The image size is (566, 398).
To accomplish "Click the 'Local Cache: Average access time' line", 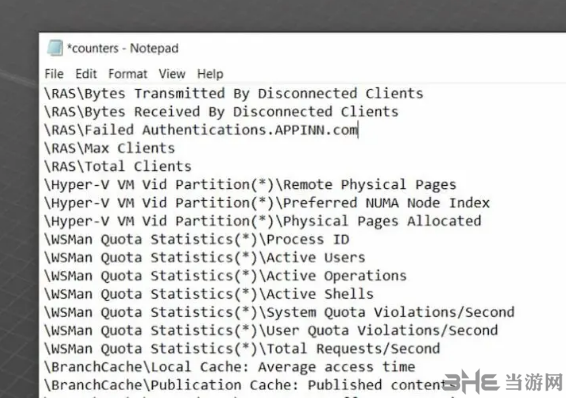I will pyautogui.click(x=230, y=367).
